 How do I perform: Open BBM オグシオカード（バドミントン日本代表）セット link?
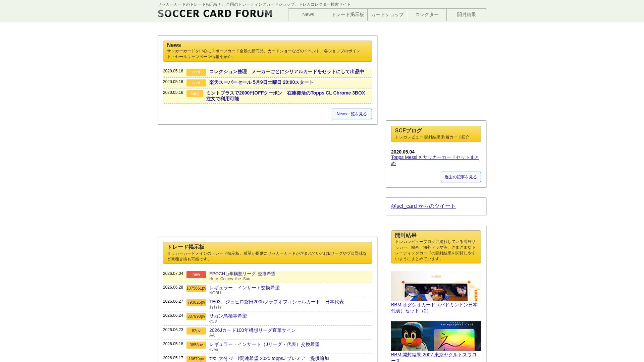point(434,308)
